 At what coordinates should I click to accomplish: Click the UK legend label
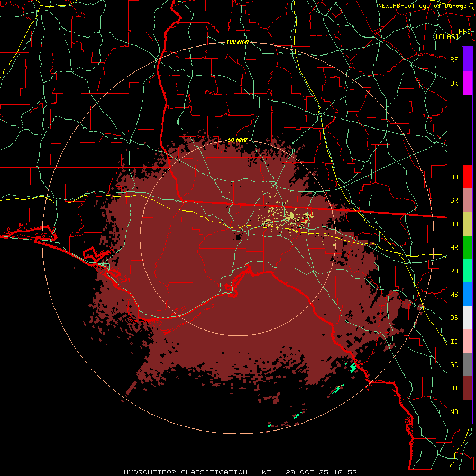click(x=454, y=83)
